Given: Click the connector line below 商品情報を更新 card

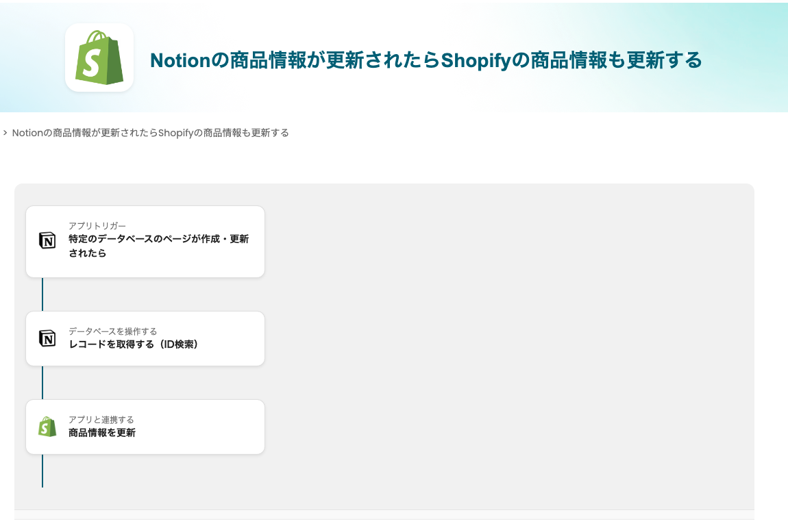Looking at the screenshot, I should pos(42,471).
